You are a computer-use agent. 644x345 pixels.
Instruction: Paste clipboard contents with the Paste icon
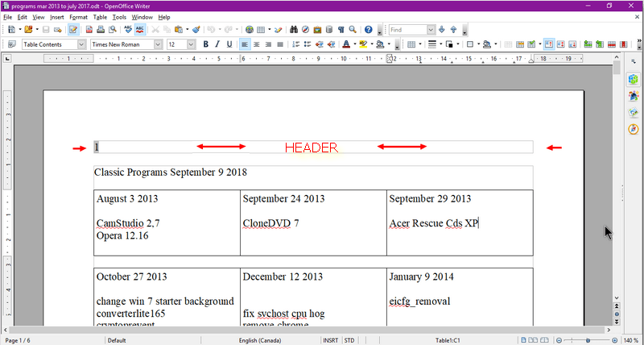(x=178, y=30)
